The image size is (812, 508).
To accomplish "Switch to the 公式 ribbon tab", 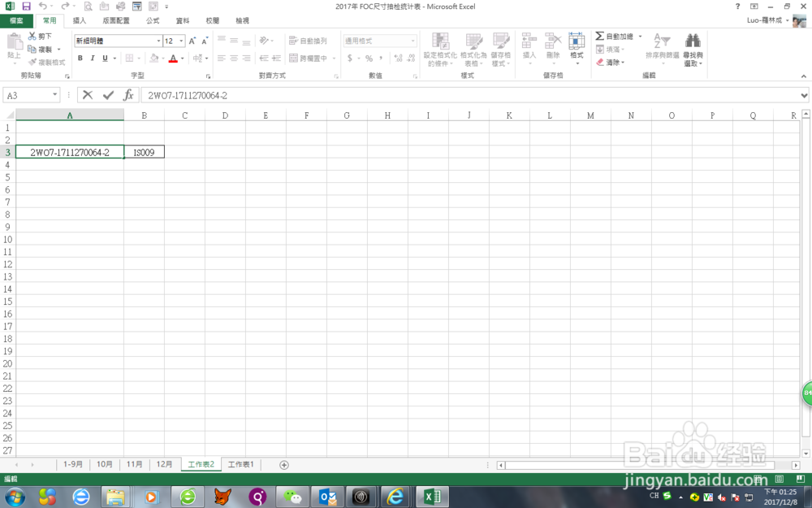I will pyautogui.click(x=153, y=20).
